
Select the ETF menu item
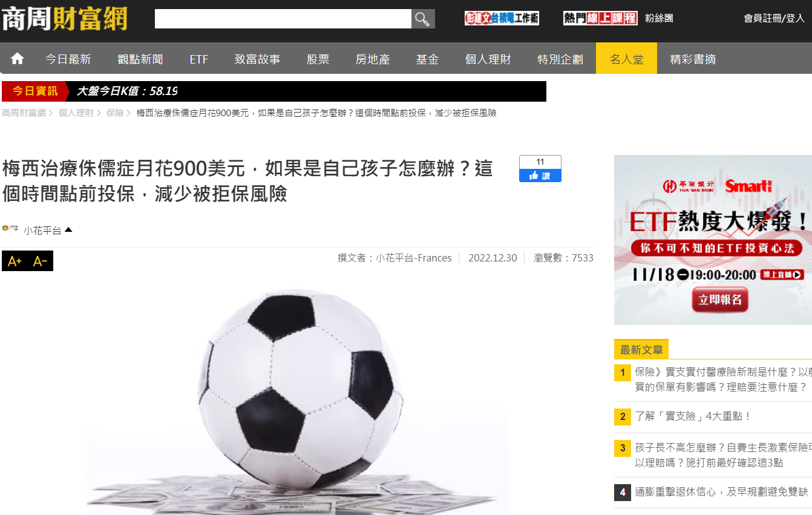pyautogui.click(x=198, y=59)
